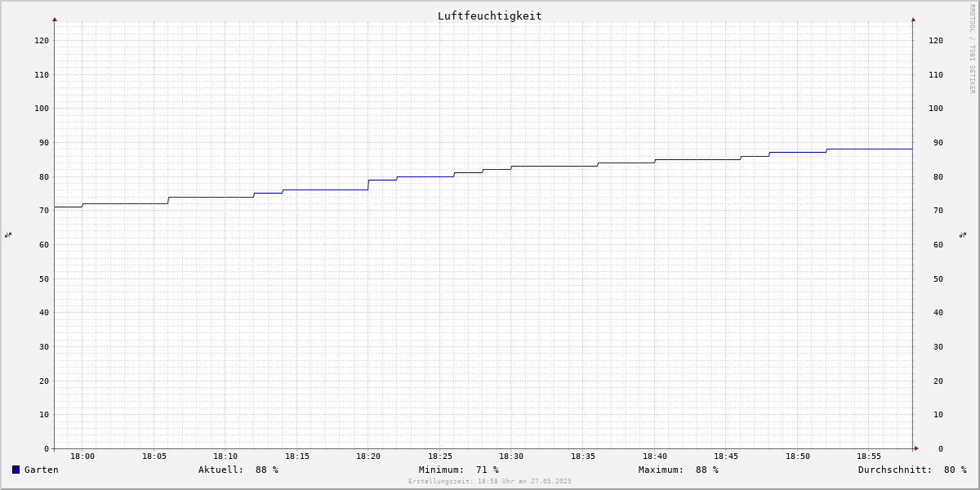This screenshot has height=490, width=980.
Task: Click the Aktuell: 88 % value
Action: point(238,470)
